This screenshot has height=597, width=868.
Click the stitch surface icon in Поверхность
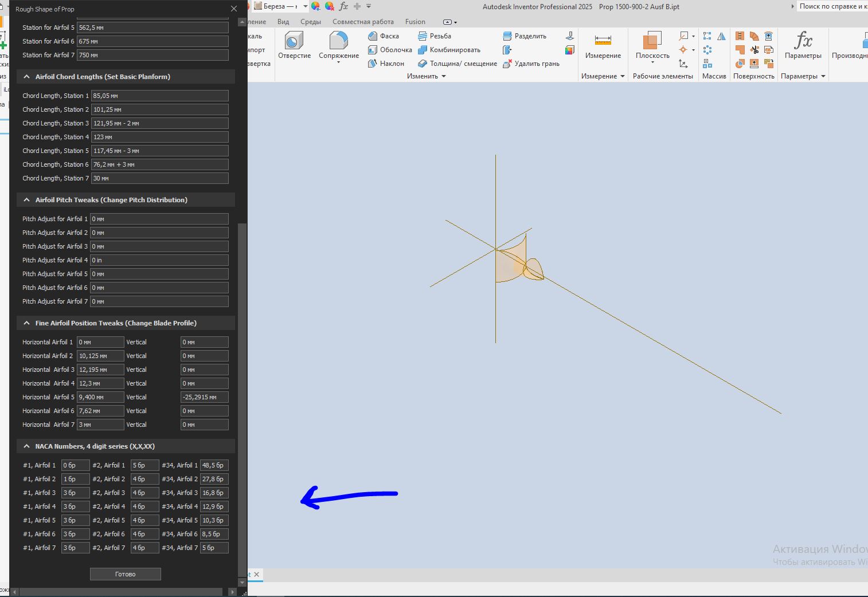point(740,36)
